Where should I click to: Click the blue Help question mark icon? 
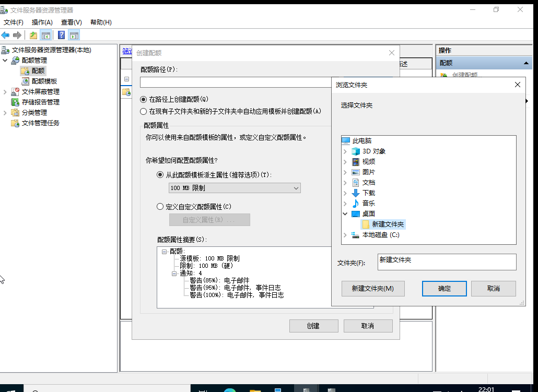pyautogui.click(x=62, y=35)
